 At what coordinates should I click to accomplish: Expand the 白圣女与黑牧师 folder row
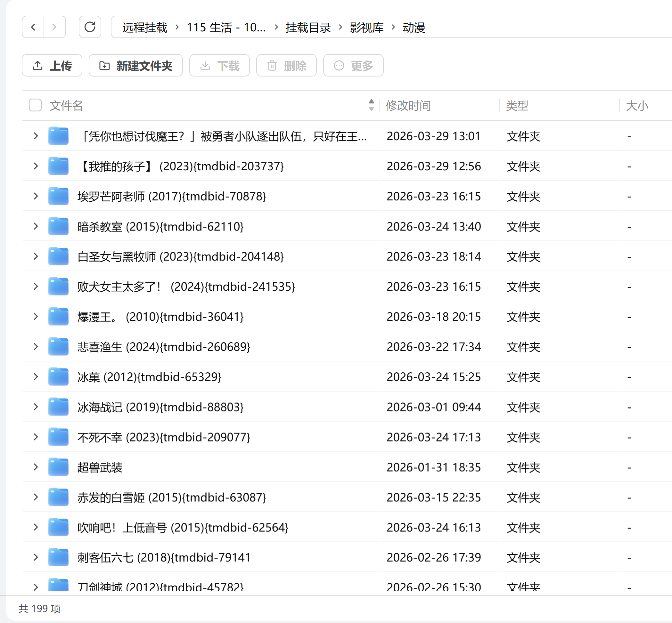point(36,256)
